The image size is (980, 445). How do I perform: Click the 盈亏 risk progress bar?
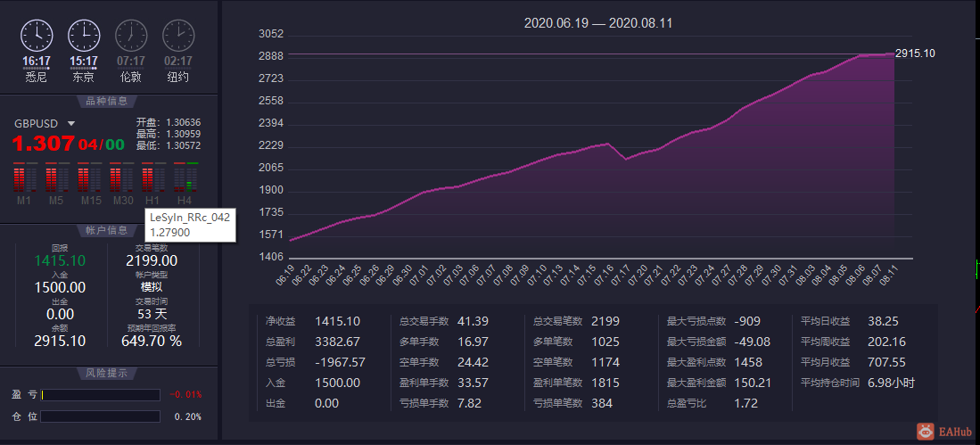(x=101, y=395)
